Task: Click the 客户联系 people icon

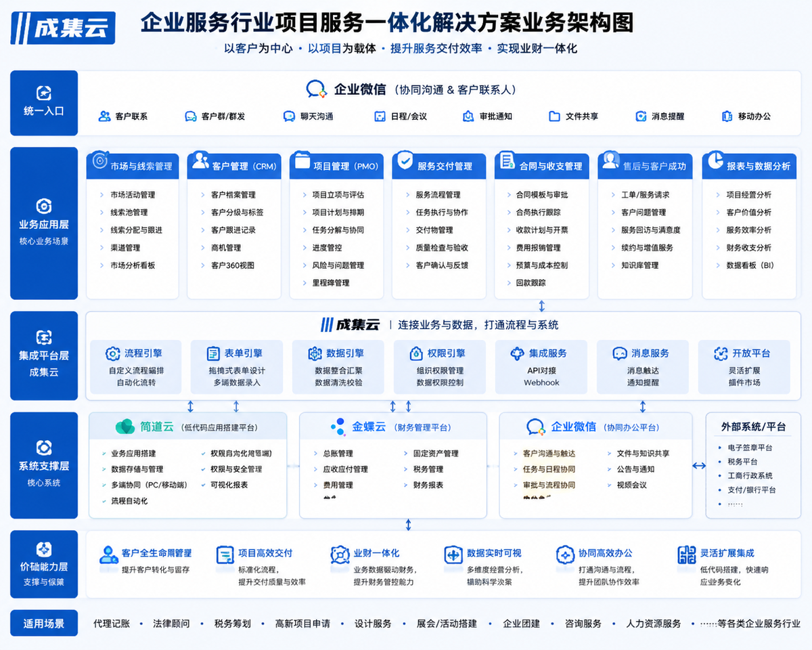Action: (x=104, y=116)
